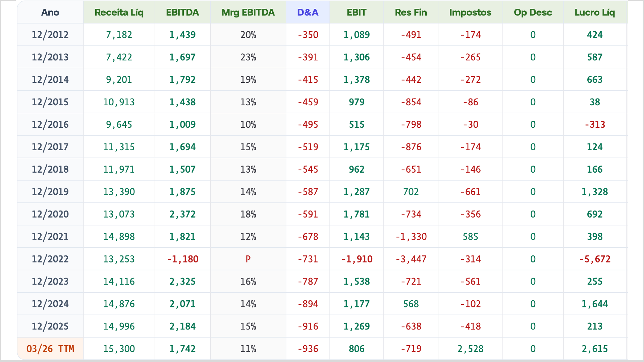Image resolution: width=644 pixels, height=362 pixels.
Task: Click the 2,528 Impostos value
Action: coord(470,349)
